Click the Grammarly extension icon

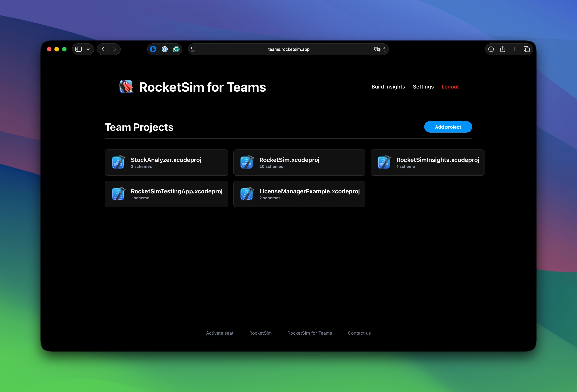point(176,49)
